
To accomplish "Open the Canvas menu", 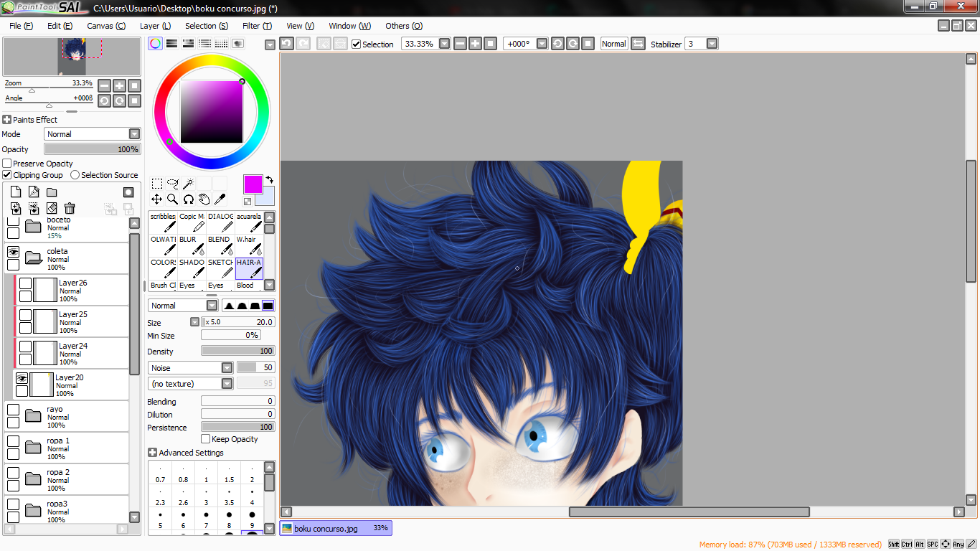I will pyautogui.click(x=106, y=26).
